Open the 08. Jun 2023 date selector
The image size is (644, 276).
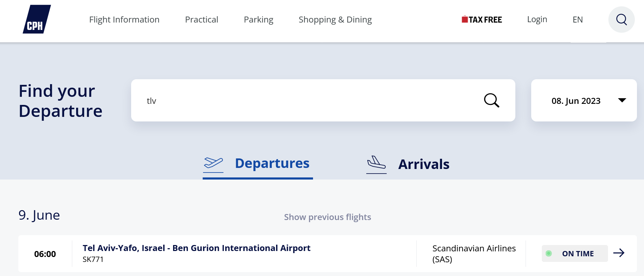point(576,101)
